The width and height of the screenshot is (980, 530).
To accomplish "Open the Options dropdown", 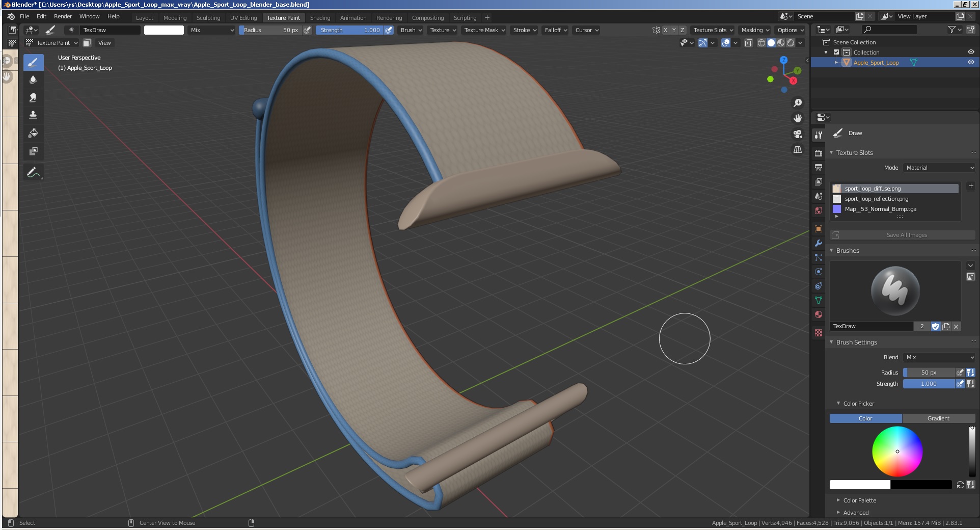I will (x=791, y=30).
